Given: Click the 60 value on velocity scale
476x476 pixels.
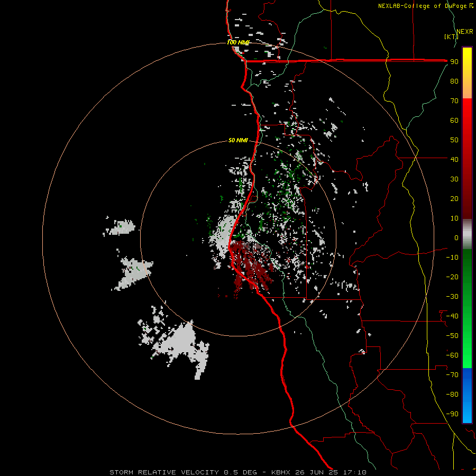Looking at the screenshot, I should (x=454, y=120).
